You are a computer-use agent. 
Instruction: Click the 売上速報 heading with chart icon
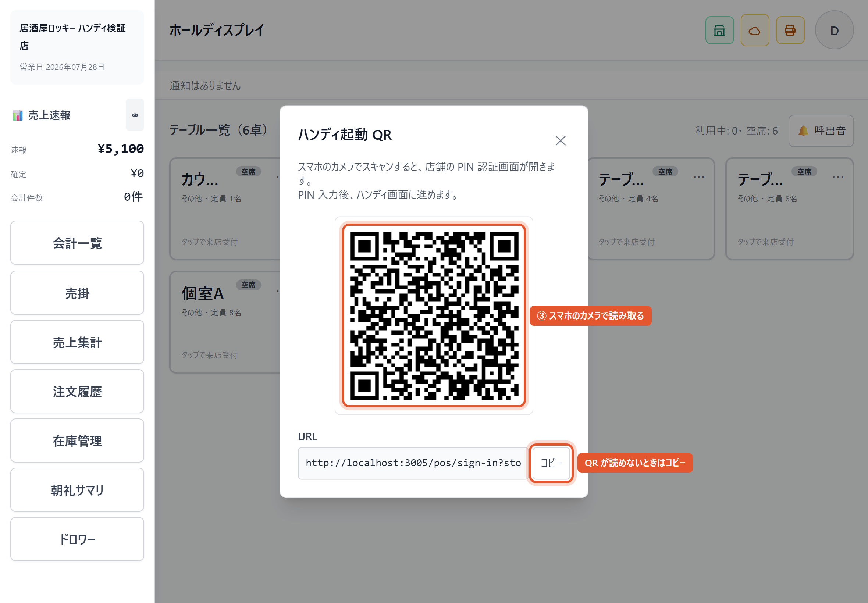[42, 115]
